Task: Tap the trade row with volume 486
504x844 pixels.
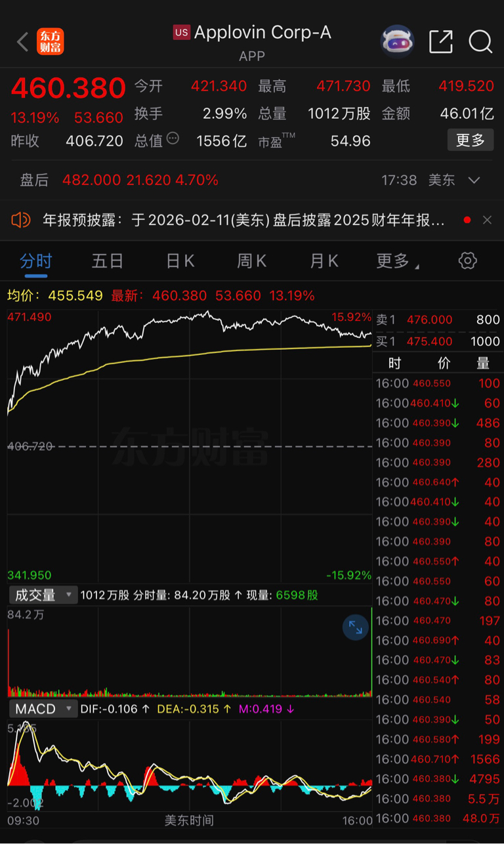Action: (438, 423)
